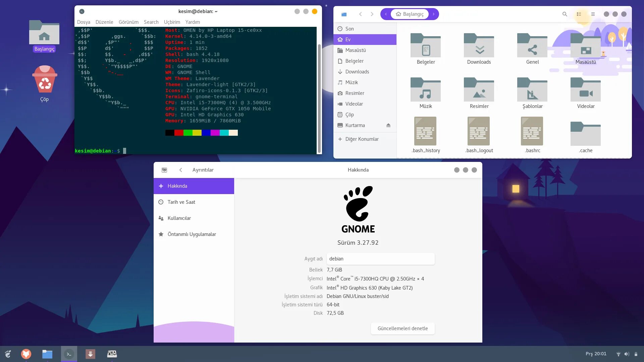Viewport: 644px width, 362px height.
Task: Open GNOME activities foot icon in taskbar
Action: (x=8, y=354)
